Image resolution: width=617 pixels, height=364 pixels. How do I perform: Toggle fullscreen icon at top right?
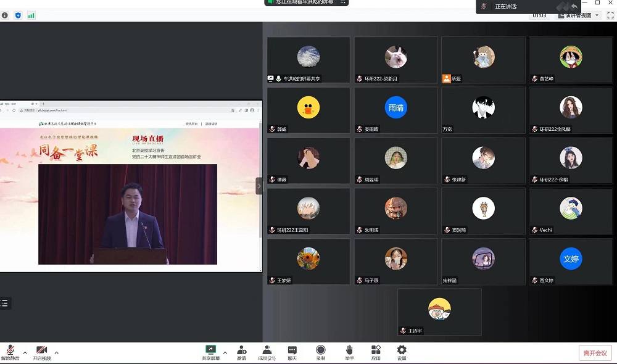[610, 15]
